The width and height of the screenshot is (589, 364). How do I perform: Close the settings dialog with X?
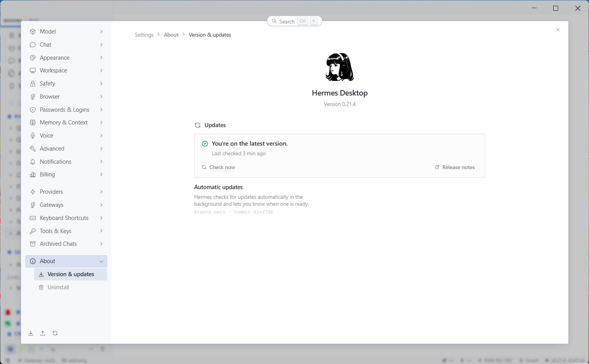(x=558, y=30)
